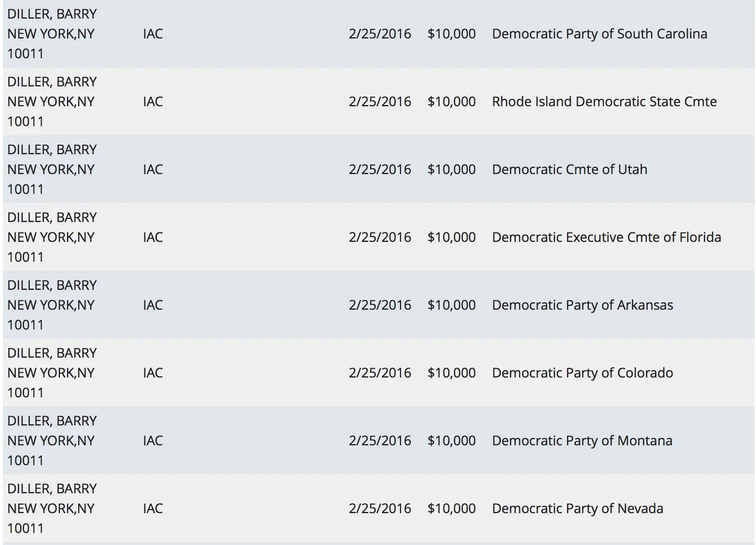Select the IAC employer cell in Colorado row
This screenshot has height=545, width=756.
[x=153, y=373]
